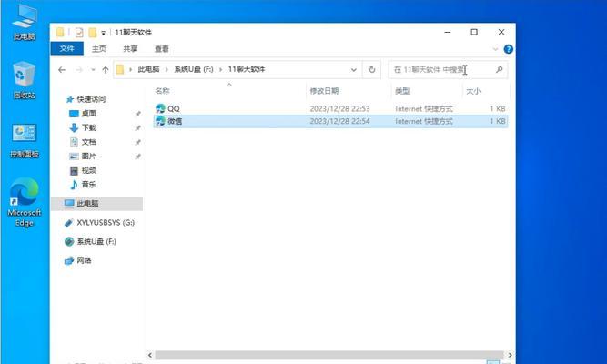Refresh the current folder view
The image size is (607, 364).
coord(371,70)
